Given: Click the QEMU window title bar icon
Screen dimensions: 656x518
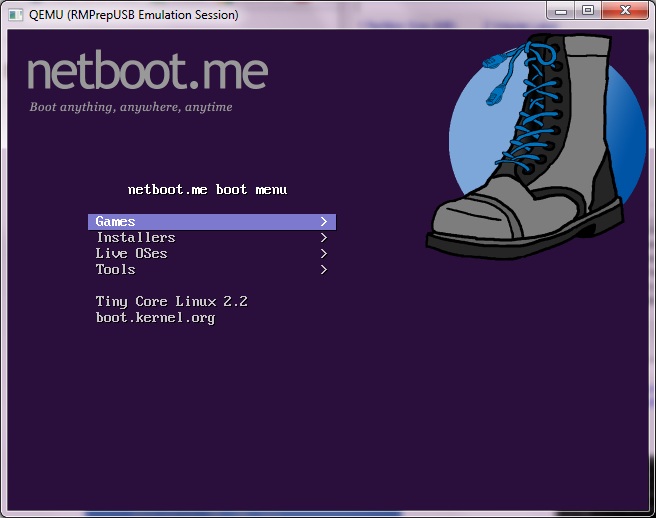Looking at the screenshot, I should click(15, 15).
